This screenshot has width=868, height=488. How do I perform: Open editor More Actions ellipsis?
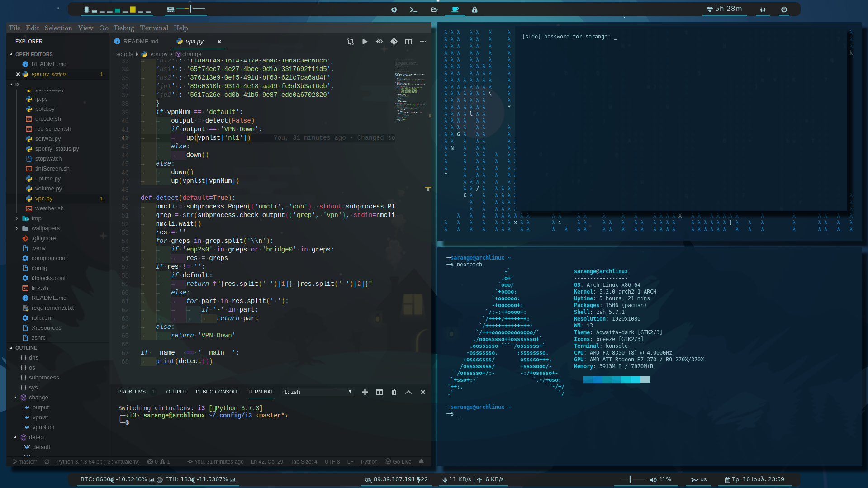tap(423, 42)
